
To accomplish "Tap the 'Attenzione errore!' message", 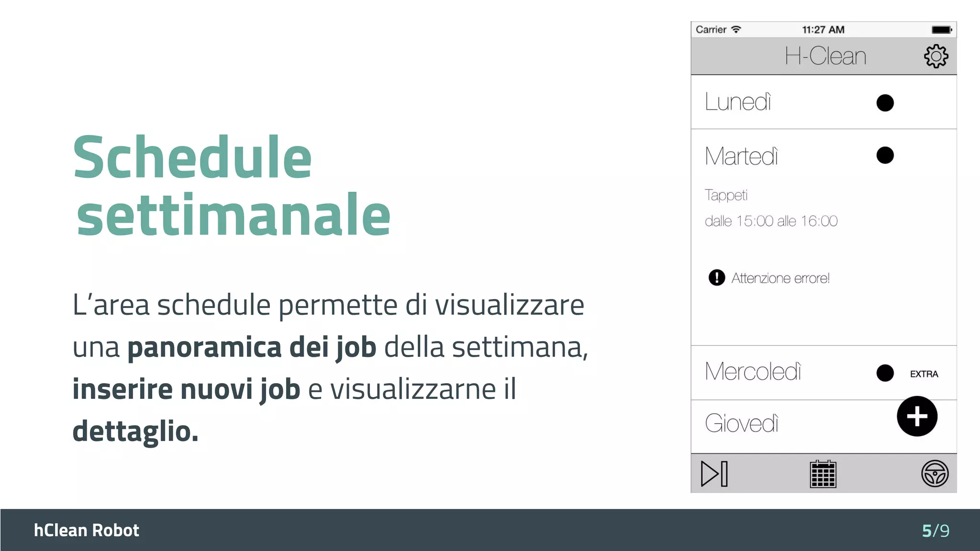I will pos(780,278).
